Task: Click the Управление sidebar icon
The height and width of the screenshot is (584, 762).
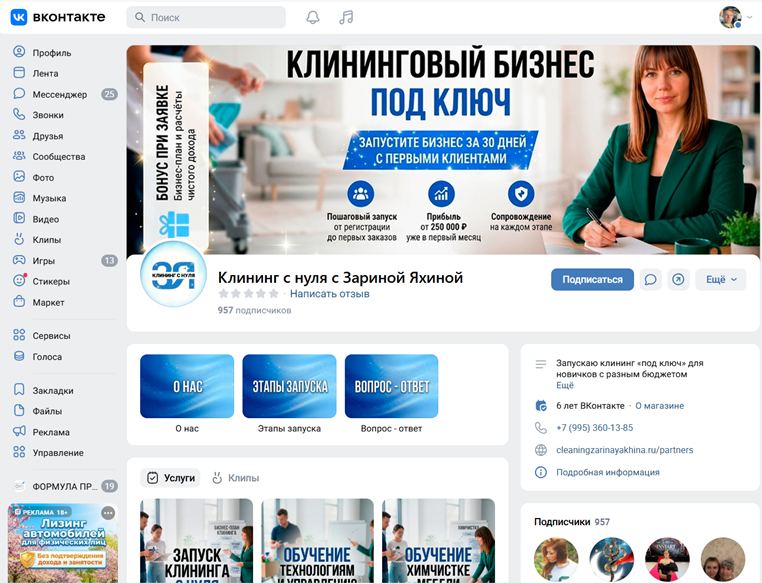Action: 19,452
